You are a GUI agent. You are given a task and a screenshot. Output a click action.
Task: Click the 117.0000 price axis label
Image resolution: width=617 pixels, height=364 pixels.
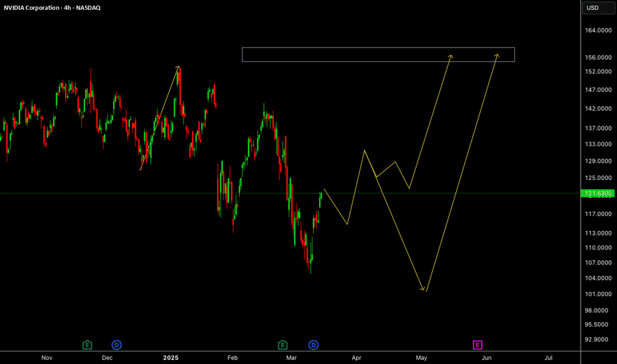click(598, 214)
